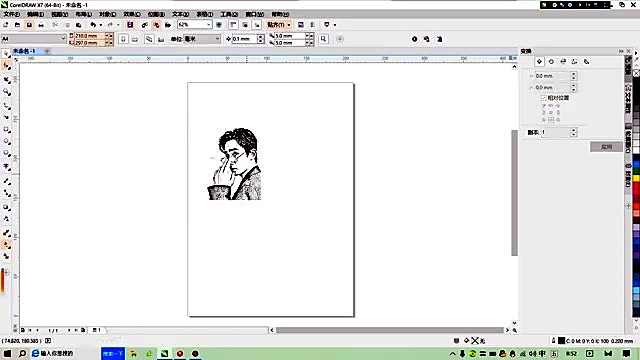Select the Pick tool in the toolbox
This screenshot has width=640, height=360.
coord(6,54)
